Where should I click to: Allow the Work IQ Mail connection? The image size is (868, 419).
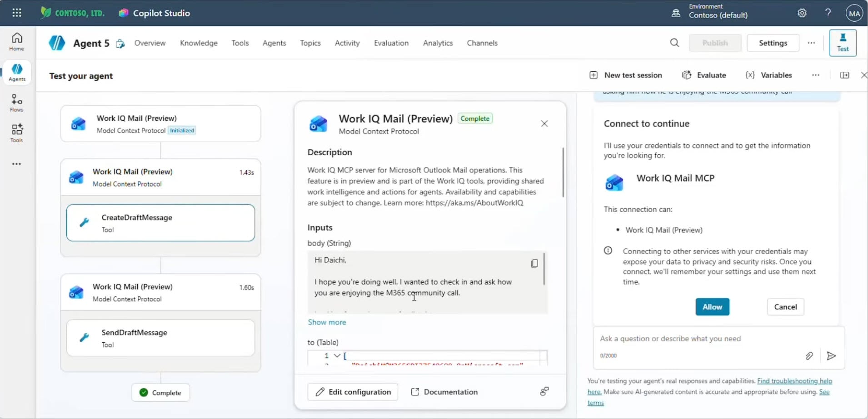[712, 307]
